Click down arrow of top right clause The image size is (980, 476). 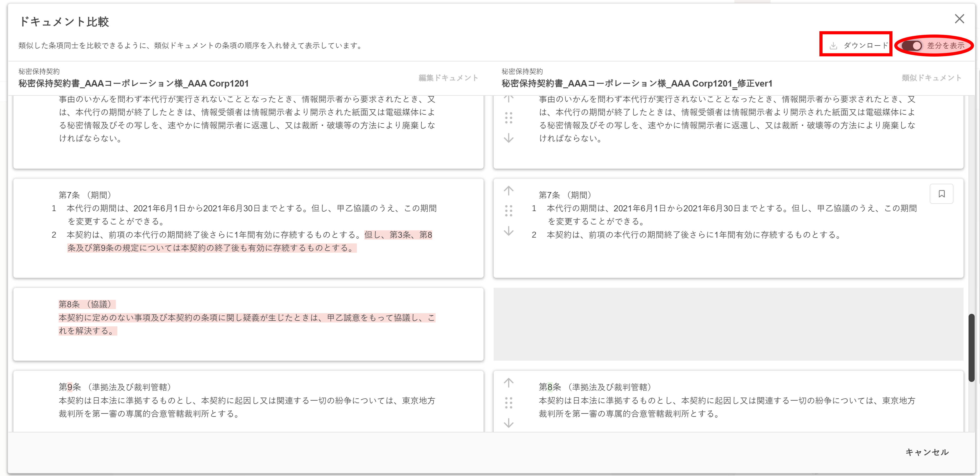tap(509, 138)
